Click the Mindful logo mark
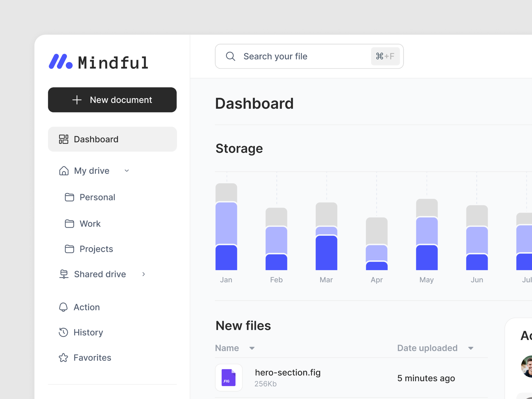This screenshot has width=532, height=399. tap(61, 62)
